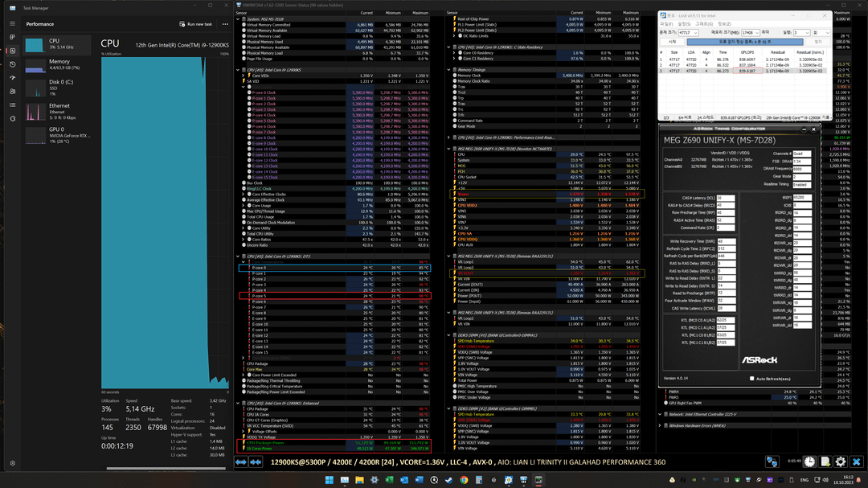Click HWiNFO network remote monitoring icon
The height and width of the screenshot is (488, 868).
point(772,461)
